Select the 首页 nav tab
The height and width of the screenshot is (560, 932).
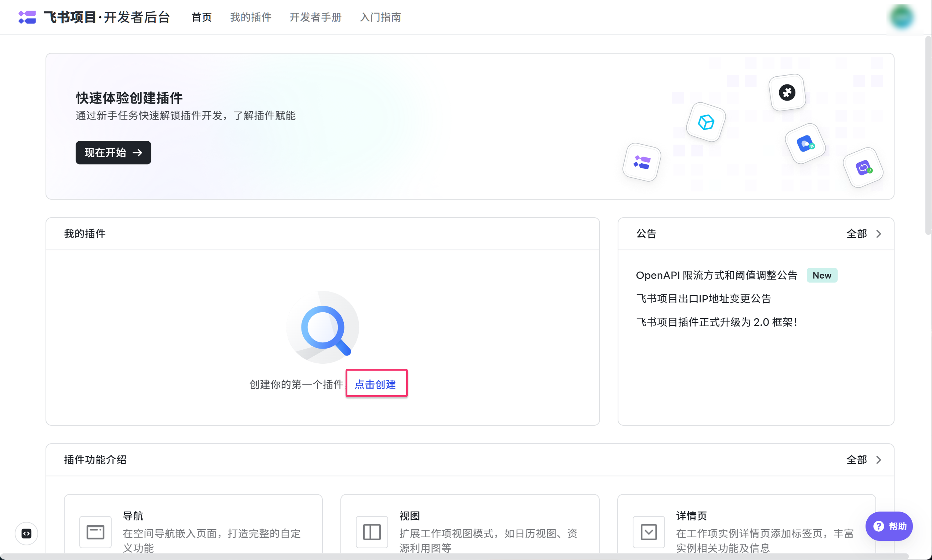point(202,17)
